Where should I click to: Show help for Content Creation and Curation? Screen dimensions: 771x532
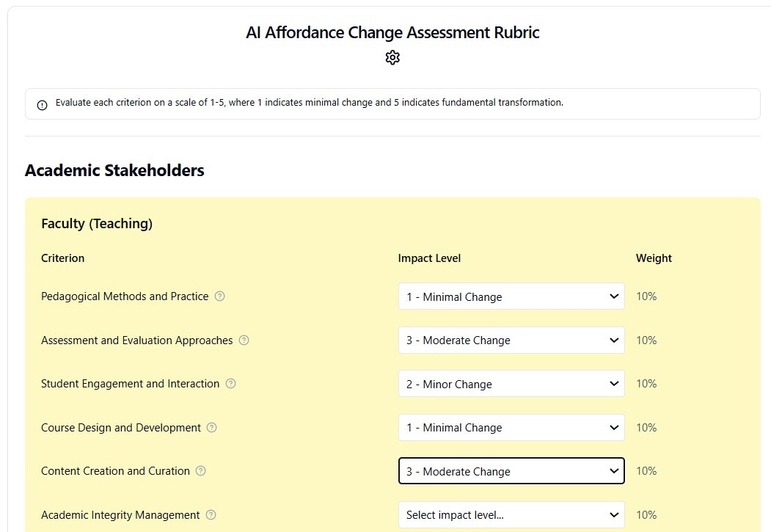click(200, 470)
